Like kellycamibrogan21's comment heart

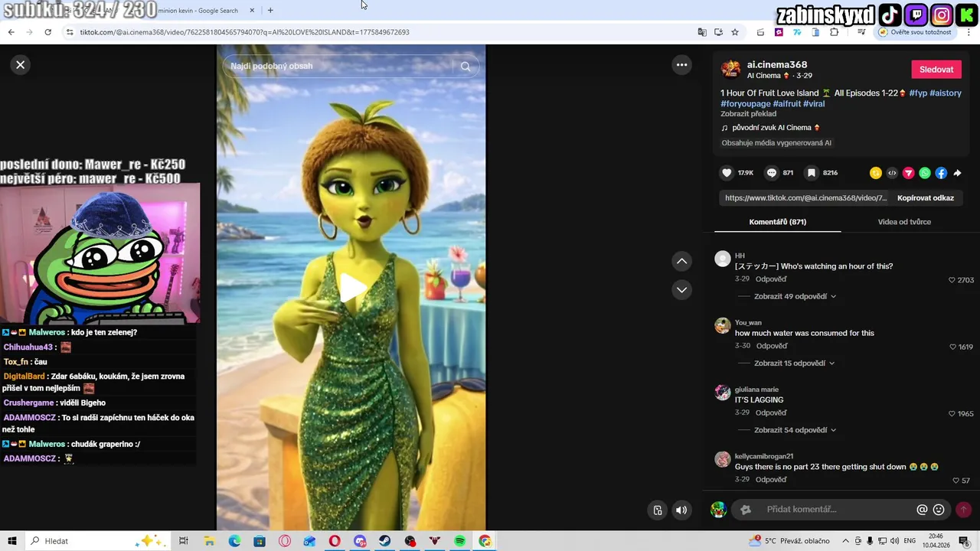pos(956,481)
